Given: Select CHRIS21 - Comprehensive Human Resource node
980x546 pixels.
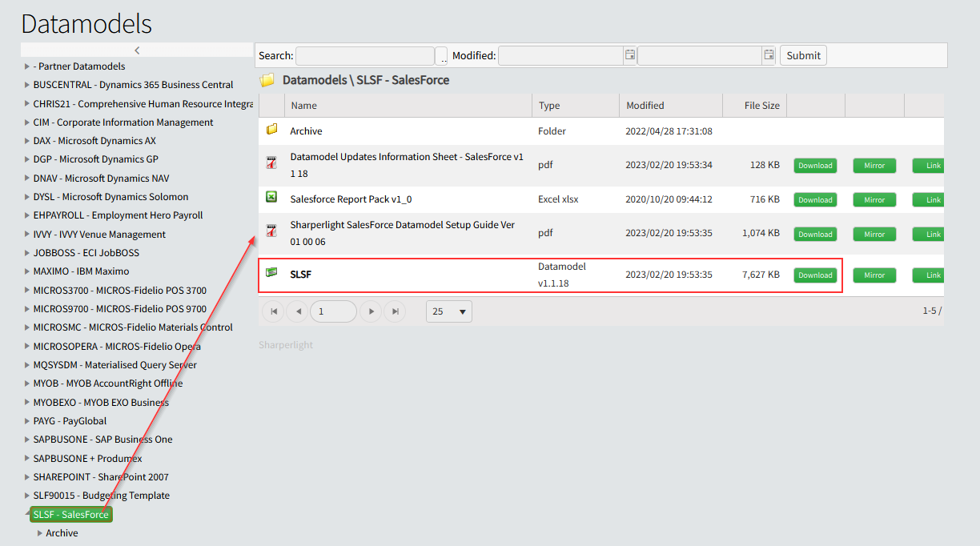Looking at the screenshot, I should pos(143,103).
